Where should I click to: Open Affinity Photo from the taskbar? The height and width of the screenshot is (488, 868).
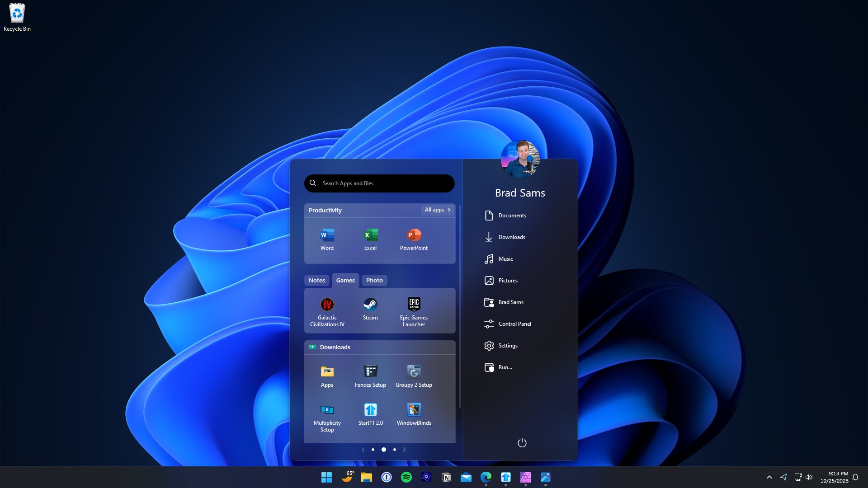click(x=526, y=477)
